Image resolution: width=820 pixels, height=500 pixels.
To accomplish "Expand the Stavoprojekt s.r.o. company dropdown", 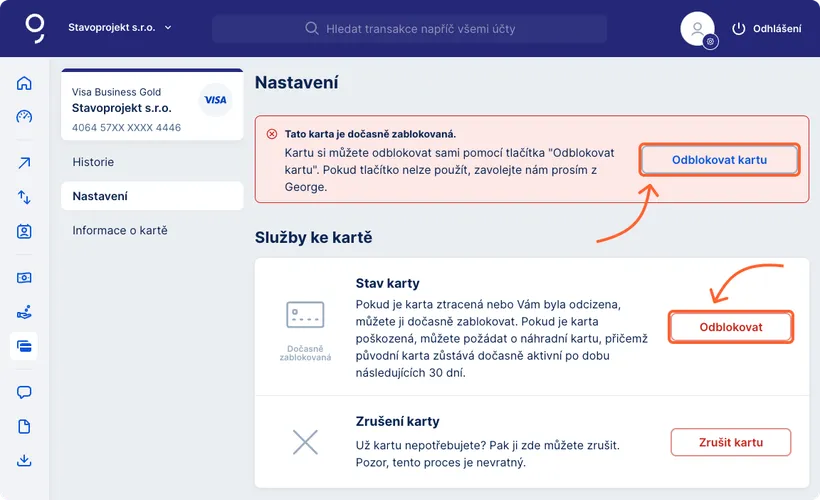I will coord(120,28).
